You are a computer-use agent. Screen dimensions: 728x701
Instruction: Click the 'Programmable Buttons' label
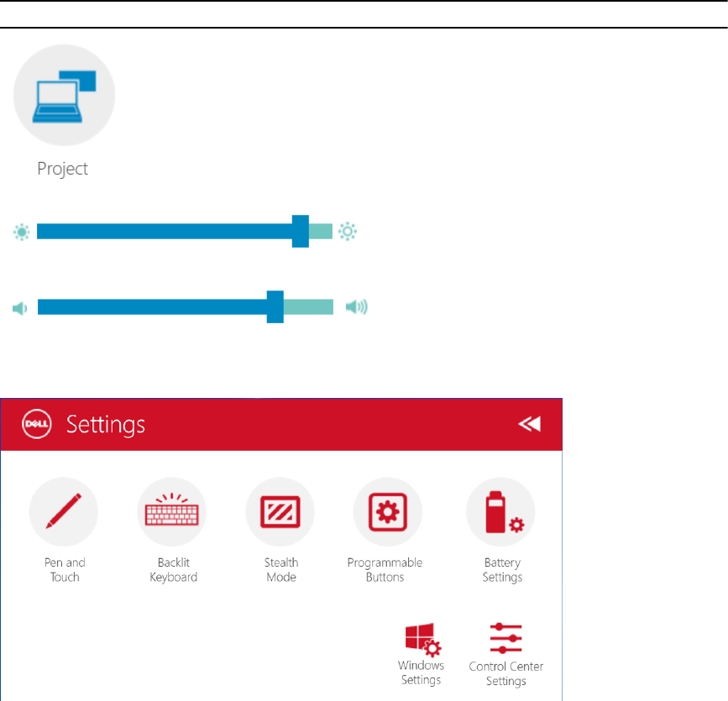tap(385, 570)
